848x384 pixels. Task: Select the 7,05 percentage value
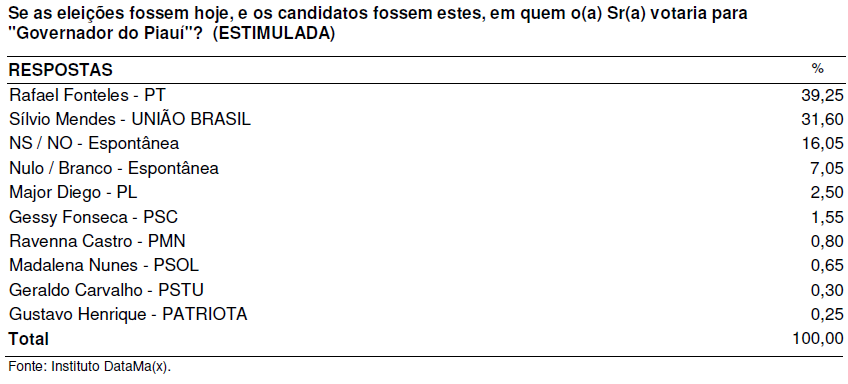tap(827, 168)
